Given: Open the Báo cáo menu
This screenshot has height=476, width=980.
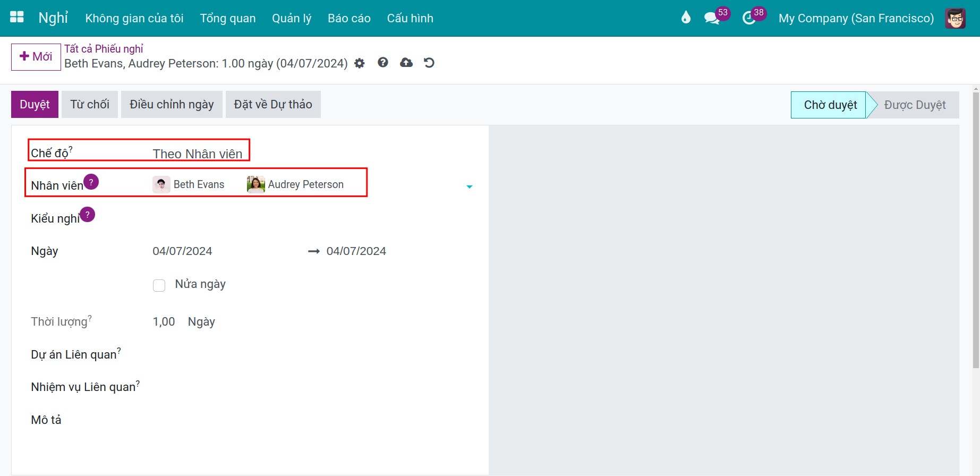Looking at the screenshot, I should 349,18.
